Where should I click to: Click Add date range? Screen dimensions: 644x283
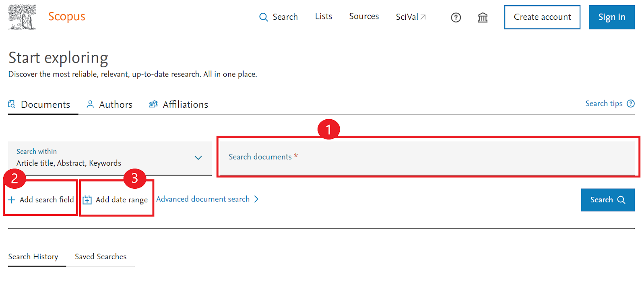(116, 200)
